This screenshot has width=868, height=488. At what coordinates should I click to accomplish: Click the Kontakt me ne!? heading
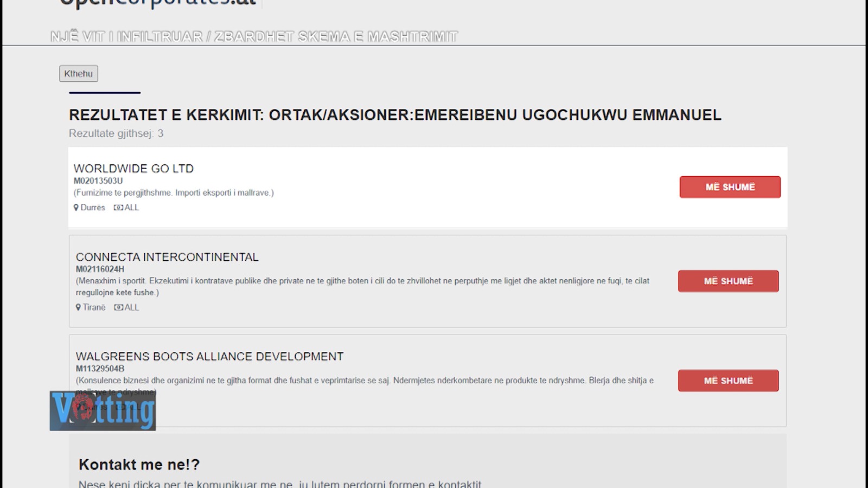click(x=139, y=465)
